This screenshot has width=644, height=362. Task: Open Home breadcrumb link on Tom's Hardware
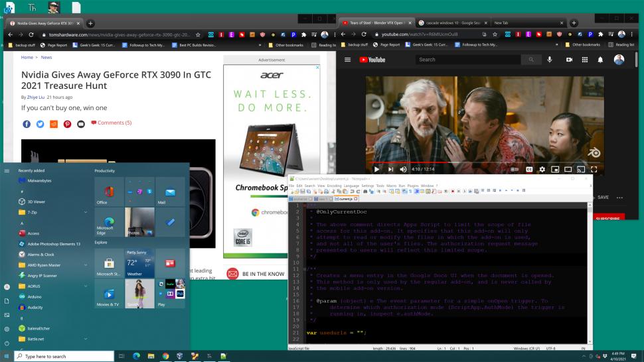tap(27, 58)
